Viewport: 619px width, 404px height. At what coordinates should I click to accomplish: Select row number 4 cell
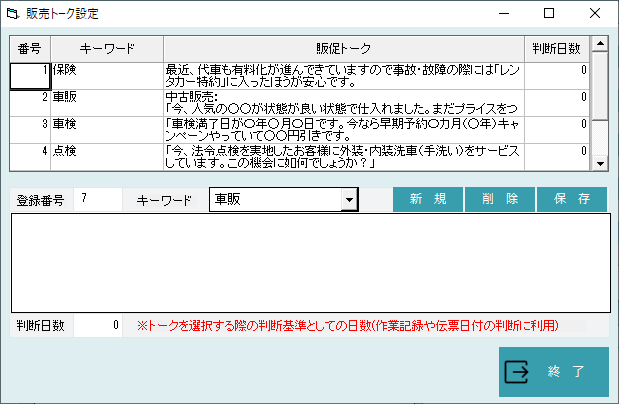click(30, 157)
